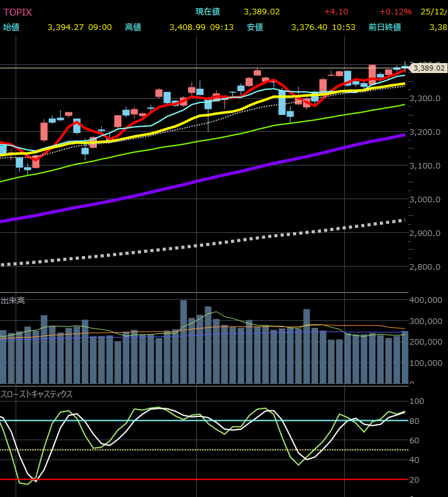The width and height of the screenshot is (448, 497).
Task: Click the 前日終値 previous close label
Action: [x=385, y=27]
